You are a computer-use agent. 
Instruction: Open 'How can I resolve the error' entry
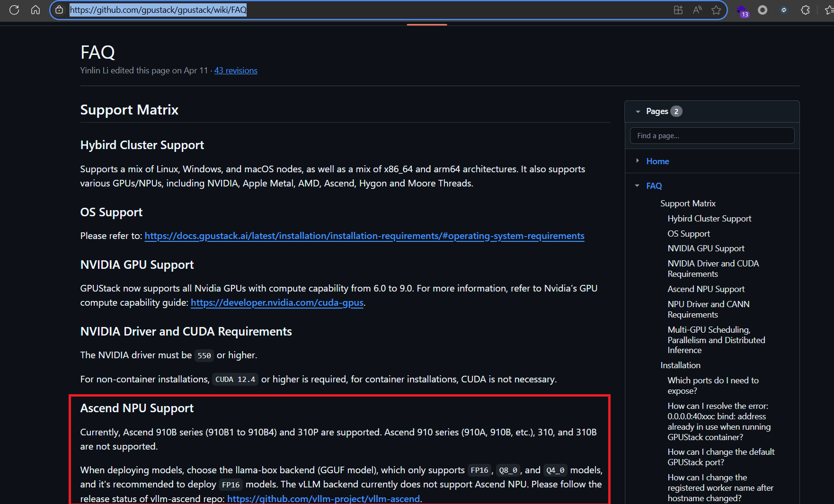click(719, 422)
